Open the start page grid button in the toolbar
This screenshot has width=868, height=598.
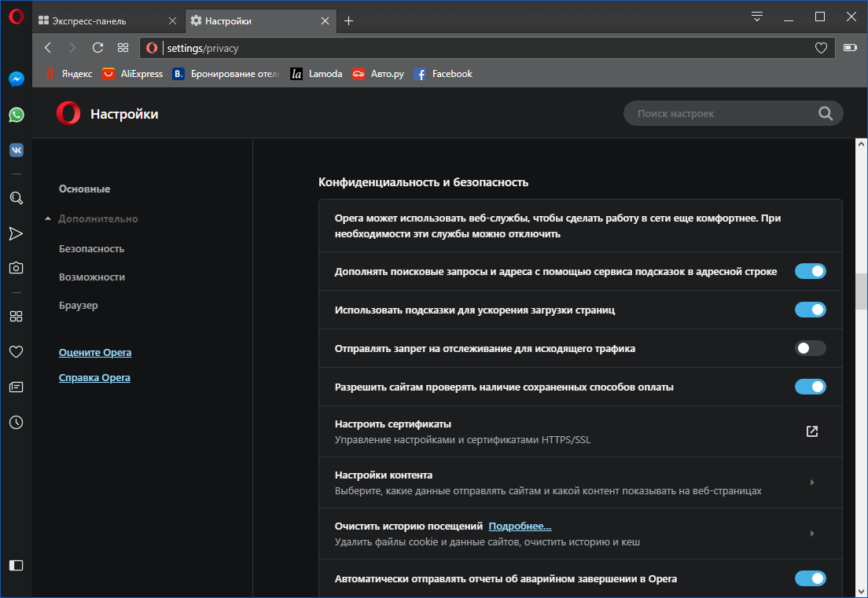point(123,48)
